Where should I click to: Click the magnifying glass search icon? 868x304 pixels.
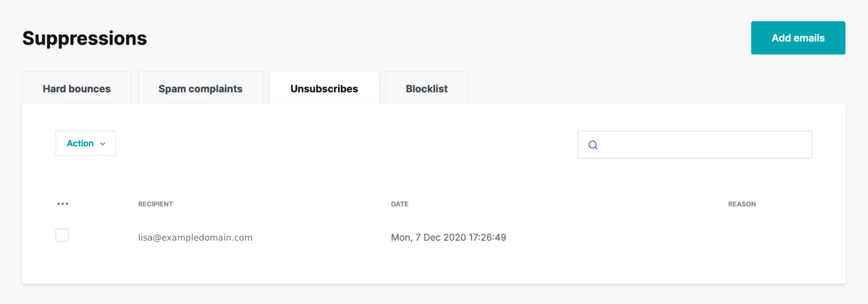click(x=593, y=145)
